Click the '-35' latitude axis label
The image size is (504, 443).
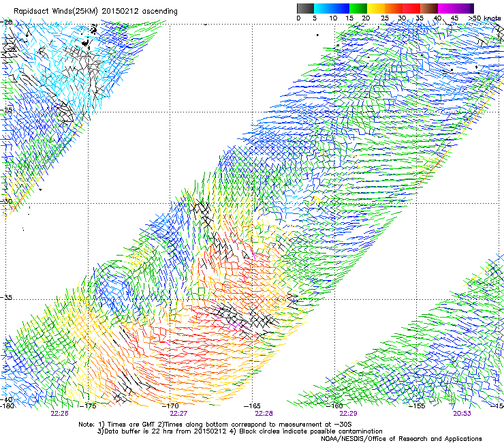point(6,297)
